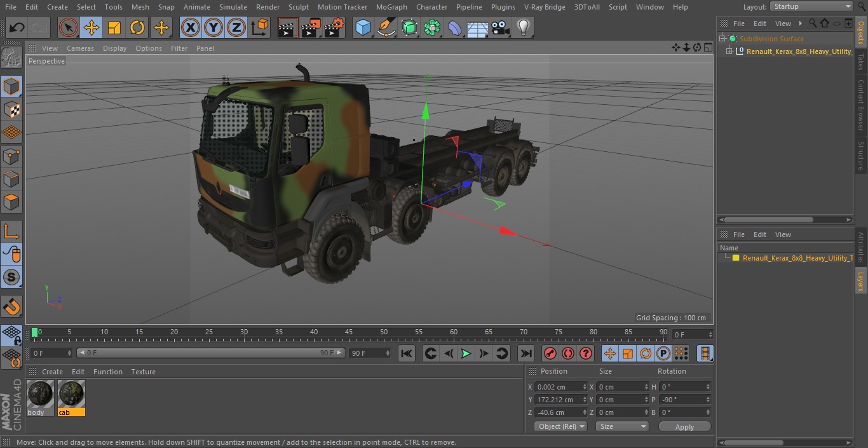Select the Live Selection tool
Image resolution: width=868 pixels, height=448 pixels.
pyautogui.click(x=69, y=27)
